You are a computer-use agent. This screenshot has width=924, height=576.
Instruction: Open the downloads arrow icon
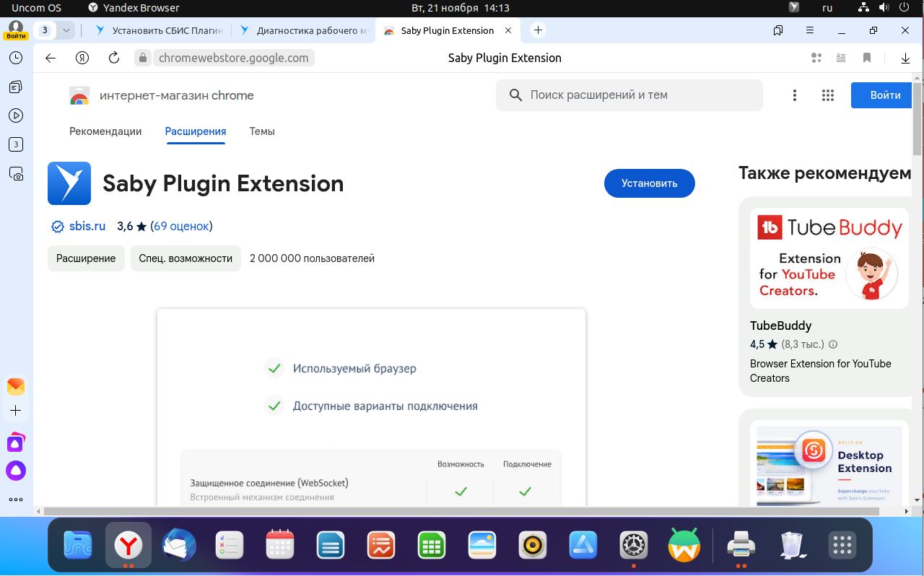(905, 58)
